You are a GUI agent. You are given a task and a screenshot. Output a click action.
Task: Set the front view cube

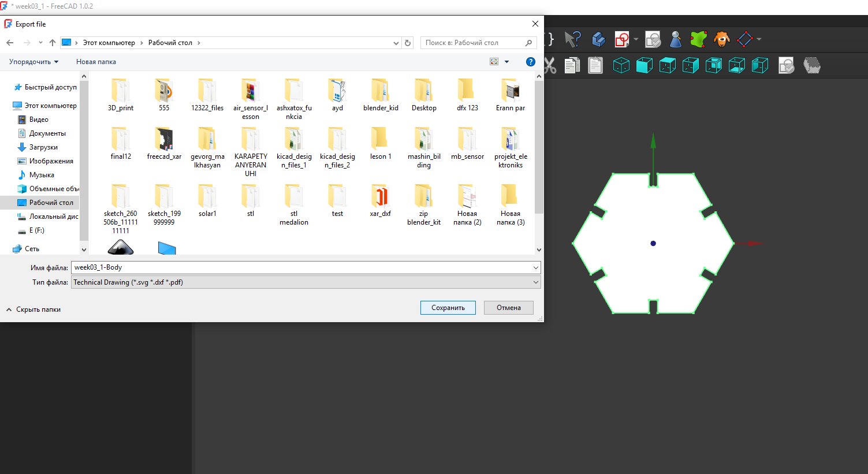(645, 65)
